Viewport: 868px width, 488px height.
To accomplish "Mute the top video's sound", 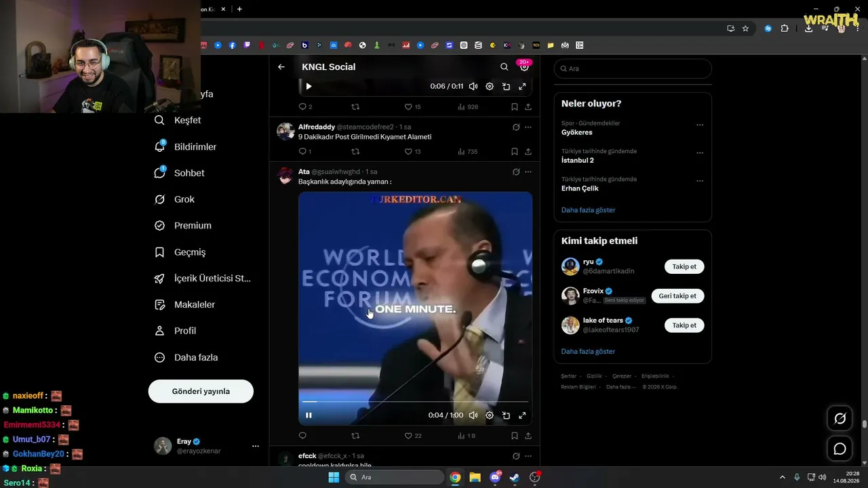I will point(473,86).
